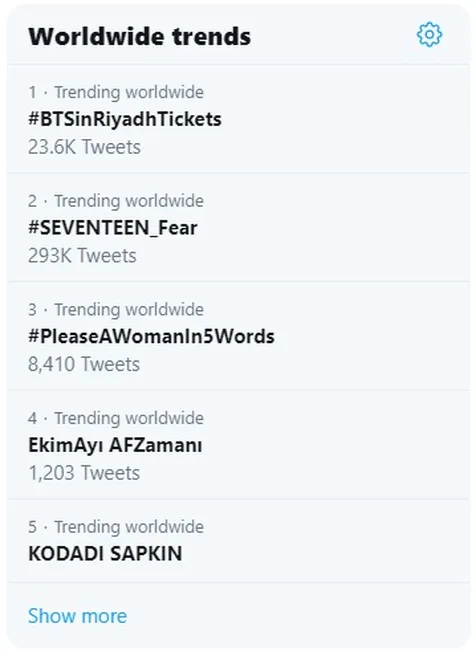Click the number 3 trend rank
This screenshot has height=652, width=476.
click(32, 310)
